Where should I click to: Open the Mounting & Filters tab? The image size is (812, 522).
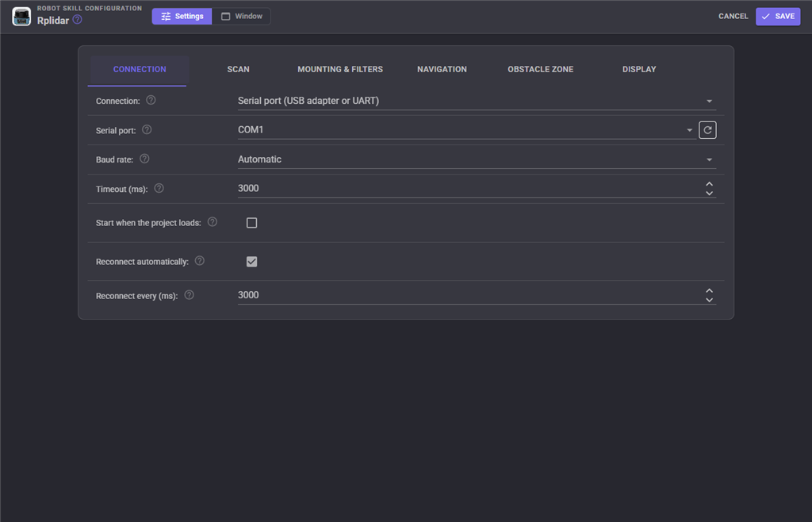(340, 69)
